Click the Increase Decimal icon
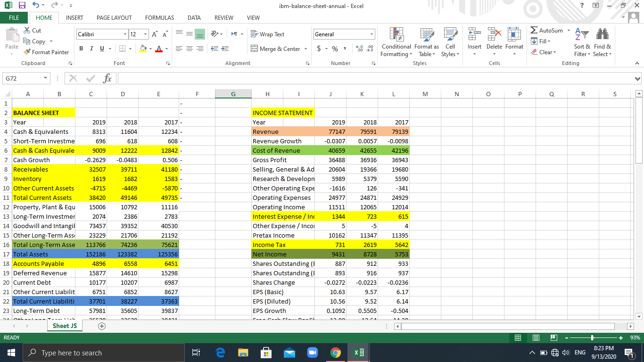This screenshot has height=362, width=644. [358, 49]
